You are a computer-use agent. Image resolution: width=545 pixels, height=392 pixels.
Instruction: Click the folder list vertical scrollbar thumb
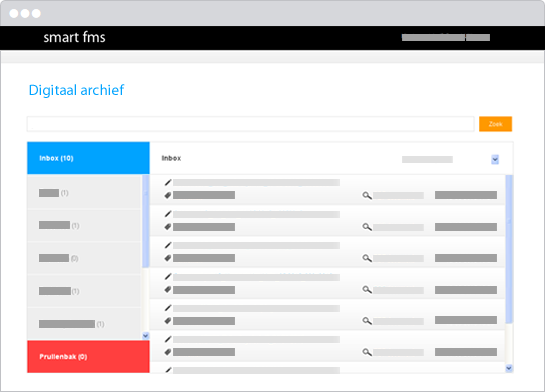(146, 221)
